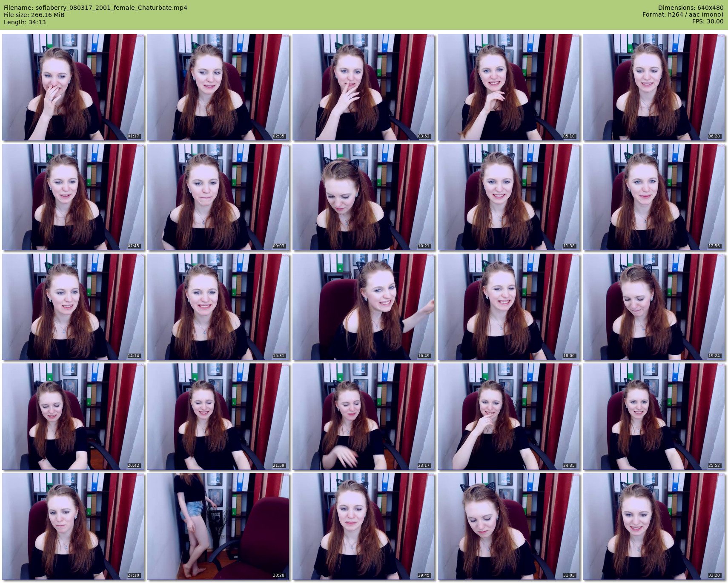Select the frame marked 02:35

(218, 87)
